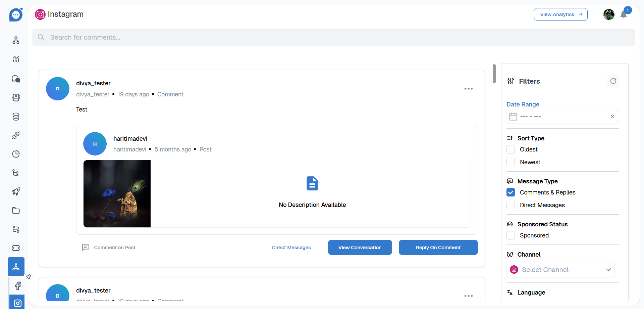Click the H avatar of haritimadevi
The width and height of the screenshot is (644, 309).
coord(95,144)
